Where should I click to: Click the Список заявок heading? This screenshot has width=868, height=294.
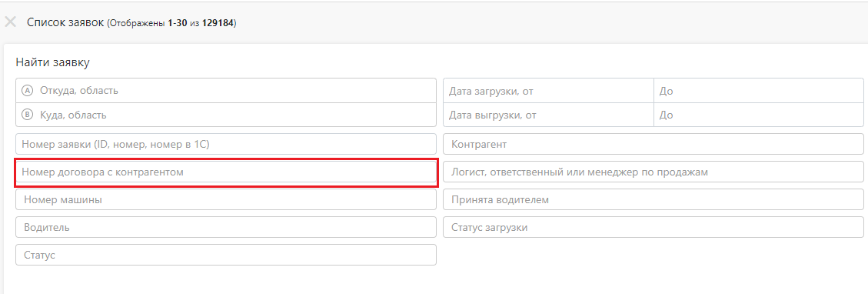point(65,22)
